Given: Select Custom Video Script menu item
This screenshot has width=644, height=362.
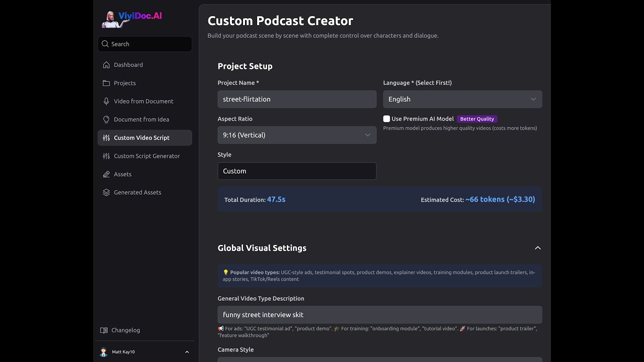Looking at the screenshot, I should [x=145, y=138].
